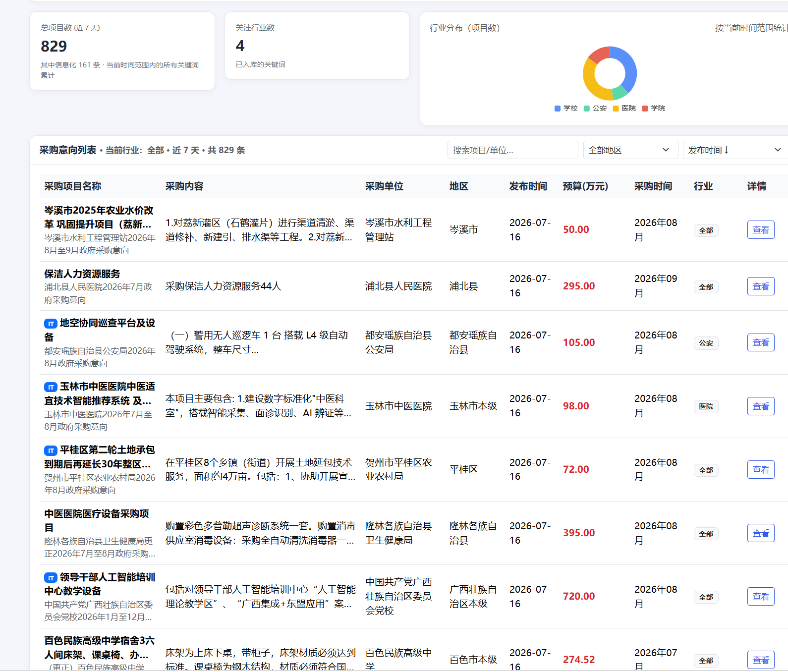Click the IT badge on 领导干部人工智能培训 row
The height and width of the screenshot is (672, 788).
[x=51, y=578]
